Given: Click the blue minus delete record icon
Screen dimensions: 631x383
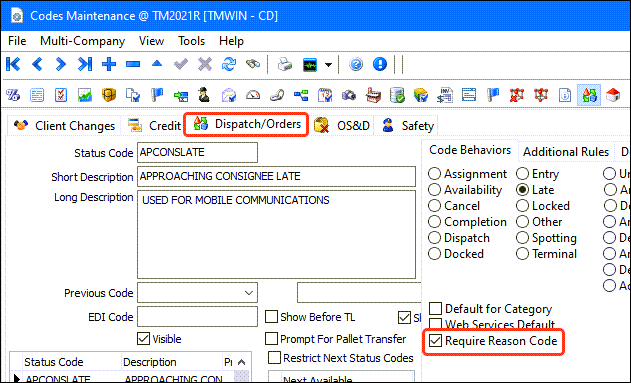Looking at the screenshot, I should click(x=133, y=64).
